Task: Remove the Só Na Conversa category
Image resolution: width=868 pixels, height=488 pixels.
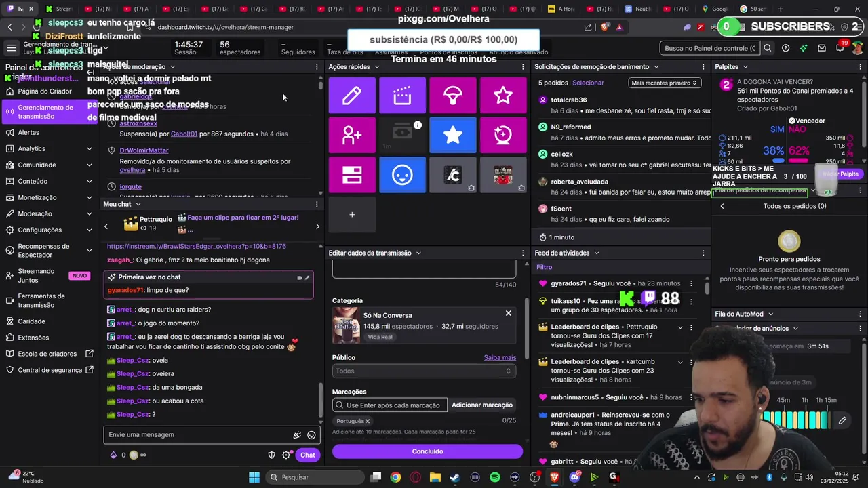Action: click(508, 313)
